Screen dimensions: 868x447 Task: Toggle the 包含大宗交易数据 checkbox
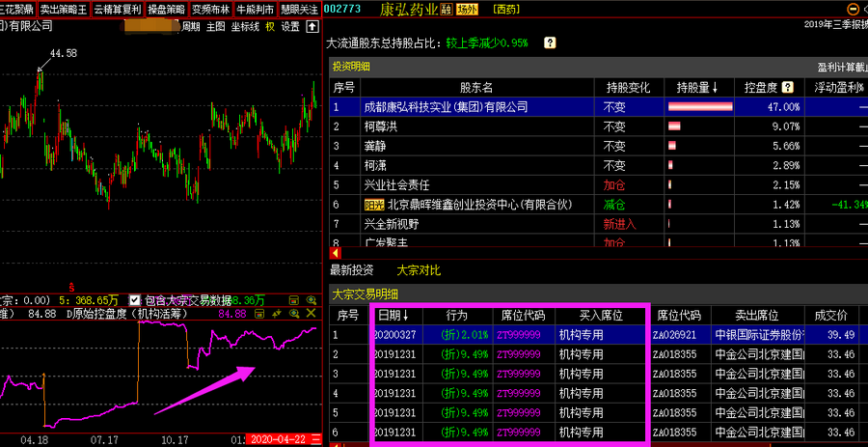coord(135,300)
